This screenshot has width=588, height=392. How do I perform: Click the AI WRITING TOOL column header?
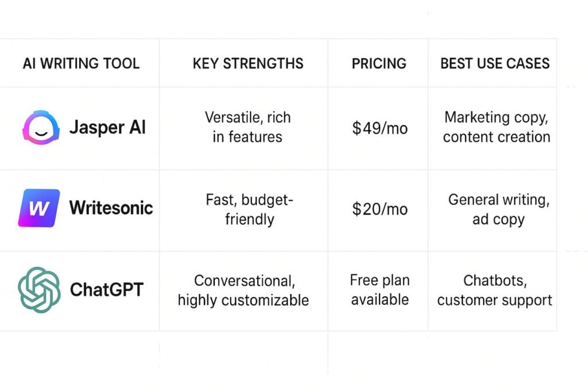pyautogui.click(x=81, y=63)
